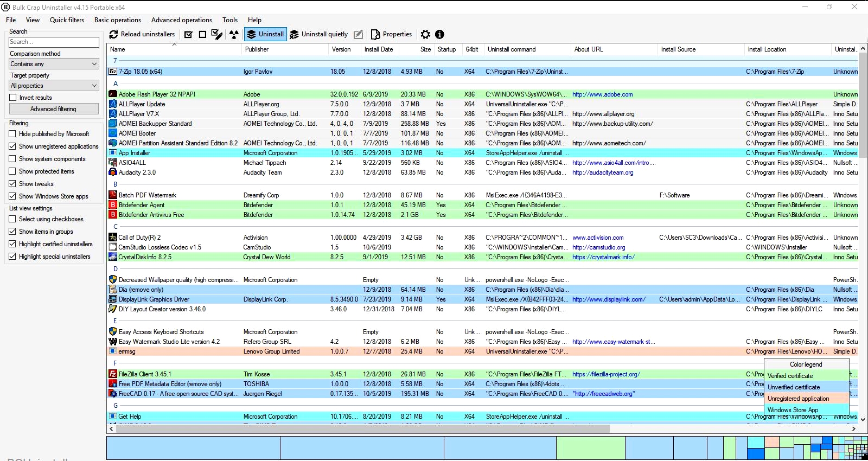868x461 pixels.
Task: Toggle Highlight certified uninstallers checkbox
Action: pyautogui.click(x=12, y=244)
